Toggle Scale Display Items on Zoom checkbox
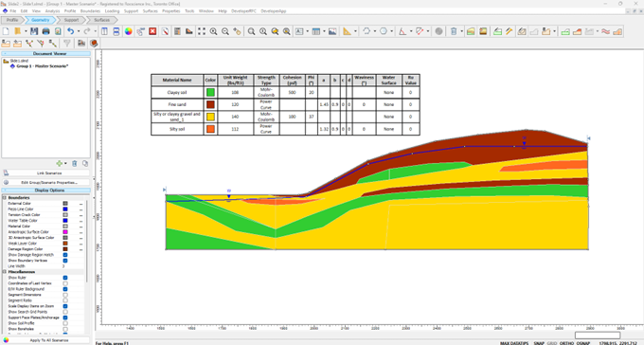The height and width of the screenshot is (345, 644). tap(65, 306)
